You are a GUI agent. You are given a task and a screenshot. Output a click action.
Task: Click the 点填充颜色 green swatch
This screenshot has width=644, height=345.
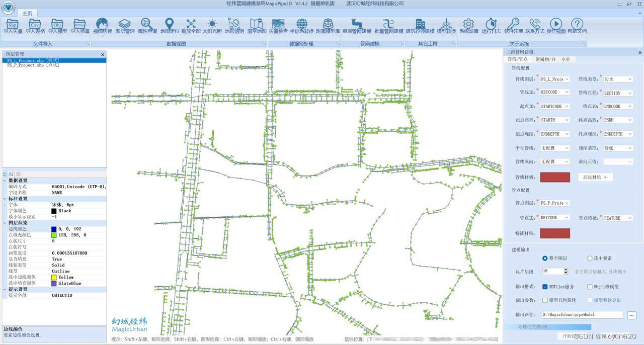(54, 235)
